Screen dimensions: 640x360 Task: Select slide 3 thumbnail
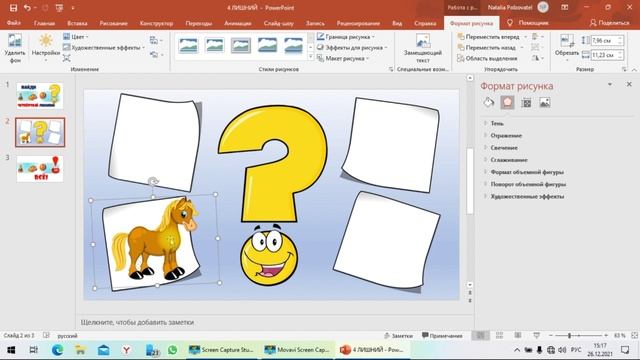[x=40, y=169]
